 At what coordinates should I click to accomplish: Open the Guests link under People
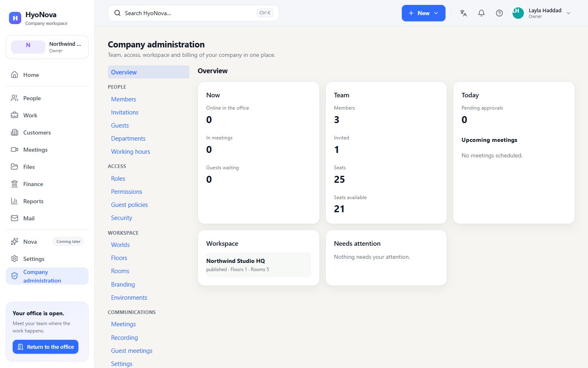(120, 126)
